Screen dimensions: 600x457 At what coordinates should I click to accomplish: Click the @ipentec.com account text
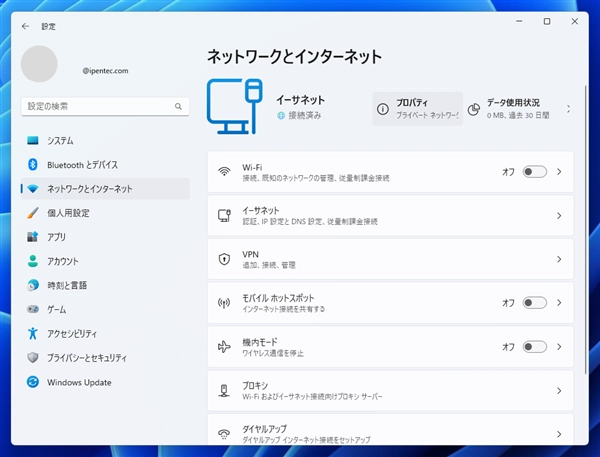click(105, 71)
